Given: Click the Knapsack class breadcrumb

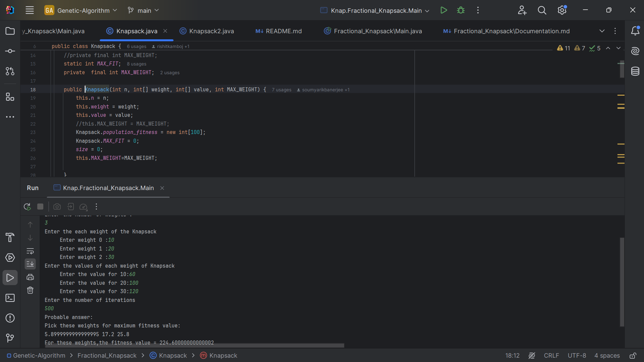Looking at the screenshot, I should coord(168,356).
